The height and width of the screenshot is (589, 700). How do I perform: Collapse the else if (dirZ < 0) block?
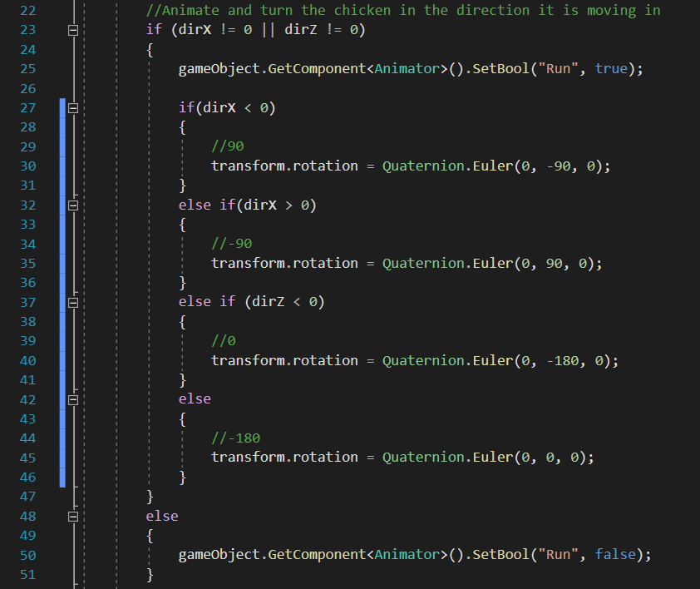click(72, 301)
